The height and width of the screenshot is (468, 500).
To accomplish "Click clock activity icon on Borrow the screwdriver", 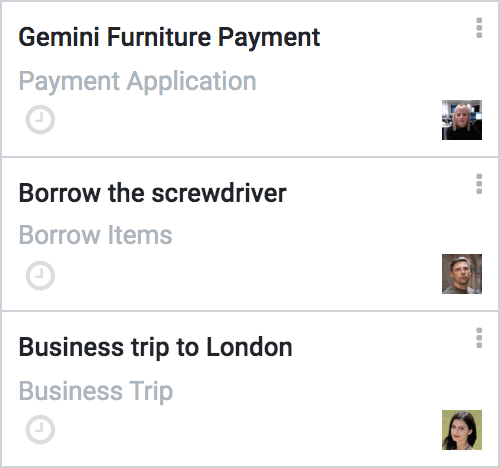I will tap(40, 275).
